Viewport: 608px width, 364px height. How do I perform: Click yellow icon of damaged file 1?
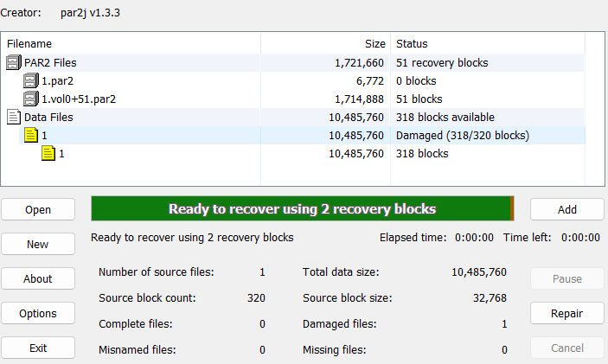(x=31, y=135)
